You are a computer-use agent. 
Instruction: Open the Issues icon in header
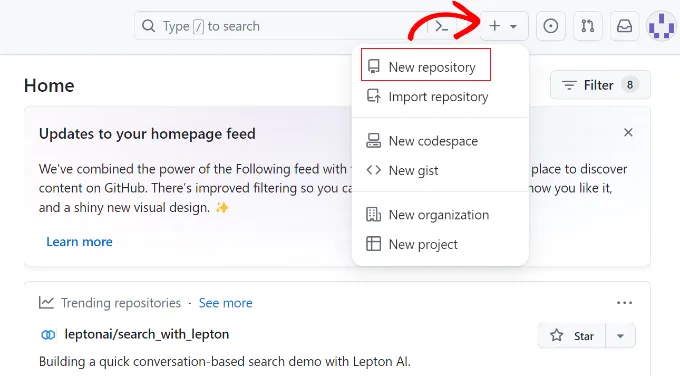tap(551, 26)
